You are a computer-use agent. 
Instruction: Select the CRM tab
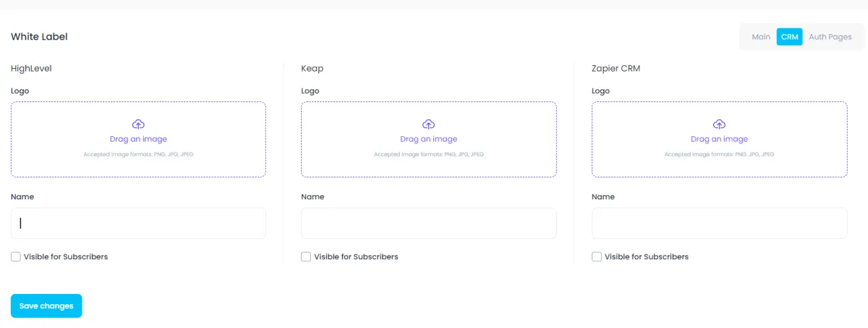click(789, 37)
